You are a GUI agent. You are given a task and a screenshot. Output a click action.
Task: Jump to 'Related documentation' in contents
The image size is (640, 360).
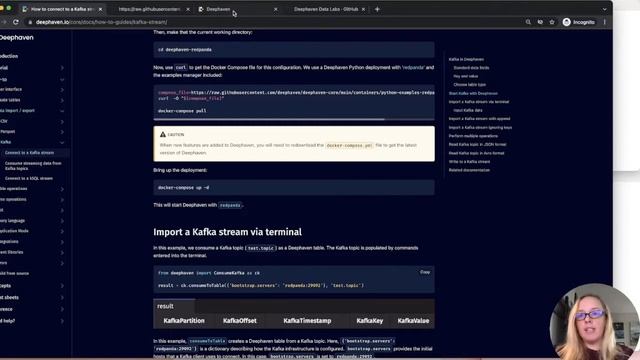(x=469, y=170)
